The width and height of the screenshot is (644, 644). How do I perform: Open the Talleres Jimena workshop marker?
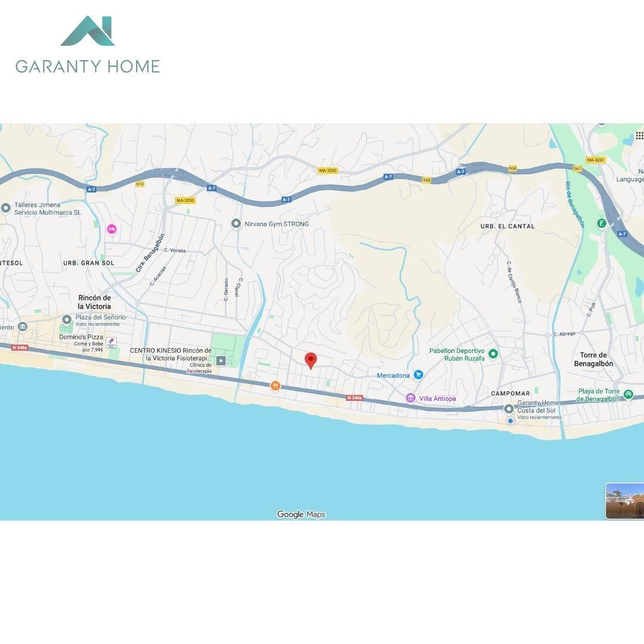[6, 208]
